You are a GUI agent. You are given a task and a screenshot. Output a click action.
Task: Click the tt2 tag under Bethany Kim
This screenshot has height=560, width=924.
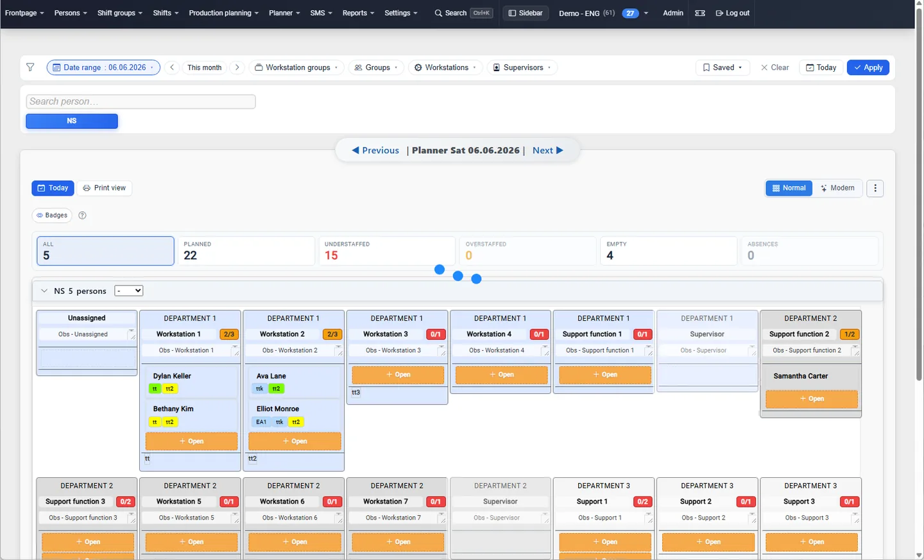click(x=169, y=422)
